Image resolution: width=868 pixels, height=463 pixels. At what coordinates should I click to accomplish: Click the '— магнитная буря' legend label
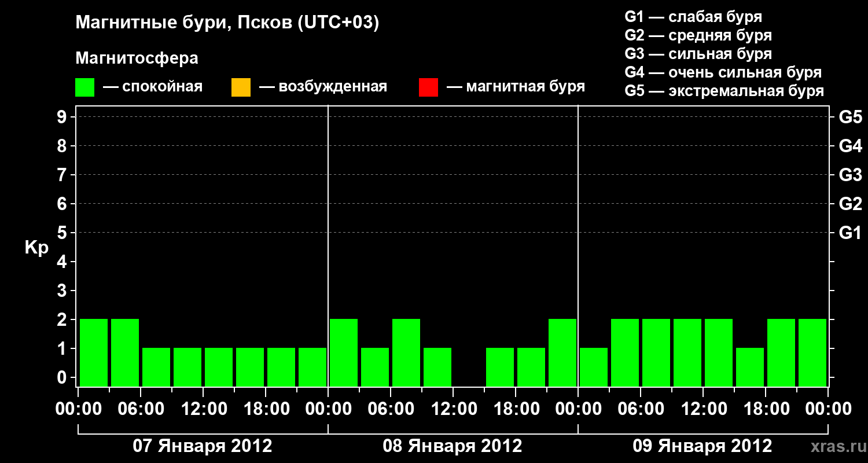[x=516, y=87]
